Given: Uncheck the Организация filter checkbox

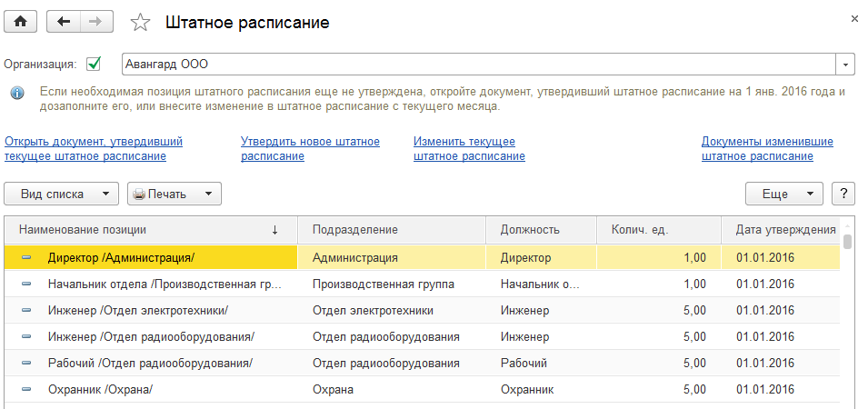Looking at the screenshot, I should [x=93, y=64].
